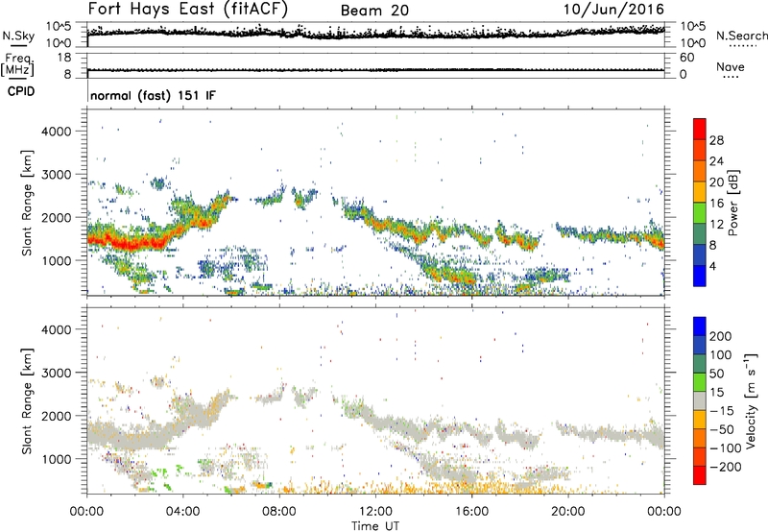Screen dimensions: 768x532
Task: Click the 'CPID' label
Action: [x=21, y=91]
